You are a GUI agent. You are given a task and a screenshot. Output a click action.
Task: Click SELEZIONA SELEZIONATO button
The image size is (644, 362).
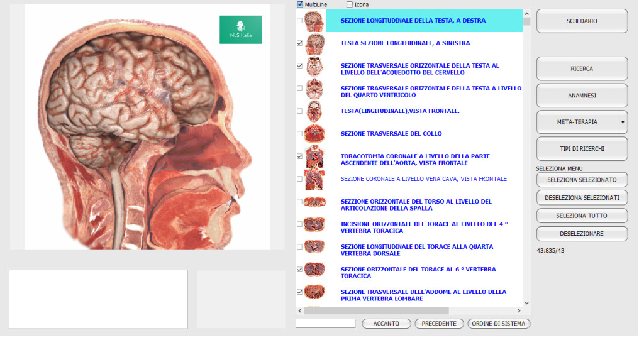coord(582,180)
